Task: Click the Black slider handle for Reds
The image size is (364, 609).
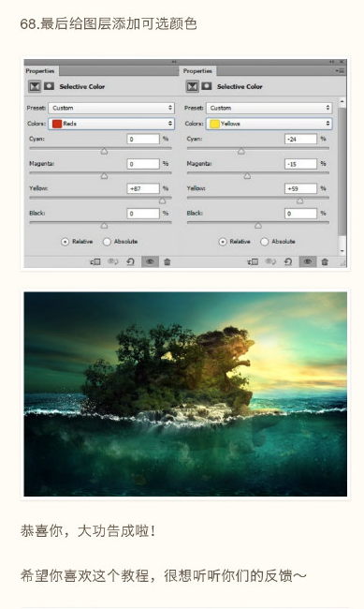Action: 104,226
